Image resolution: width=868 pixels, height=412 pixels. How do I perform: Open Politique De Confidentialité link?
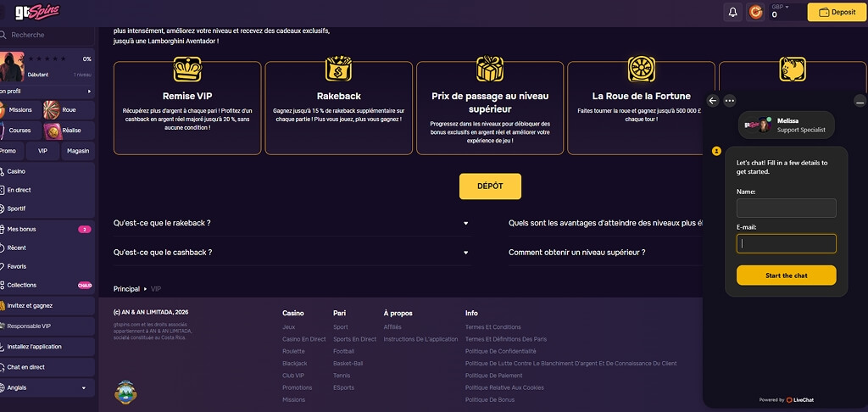pyautogui.click(x=500, y=352)
